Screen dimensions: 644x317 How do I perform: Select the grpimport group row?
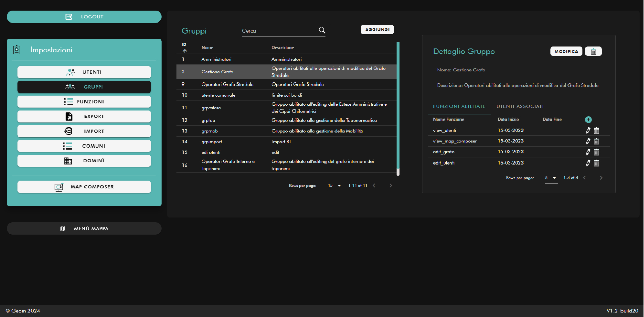point(286,142)
